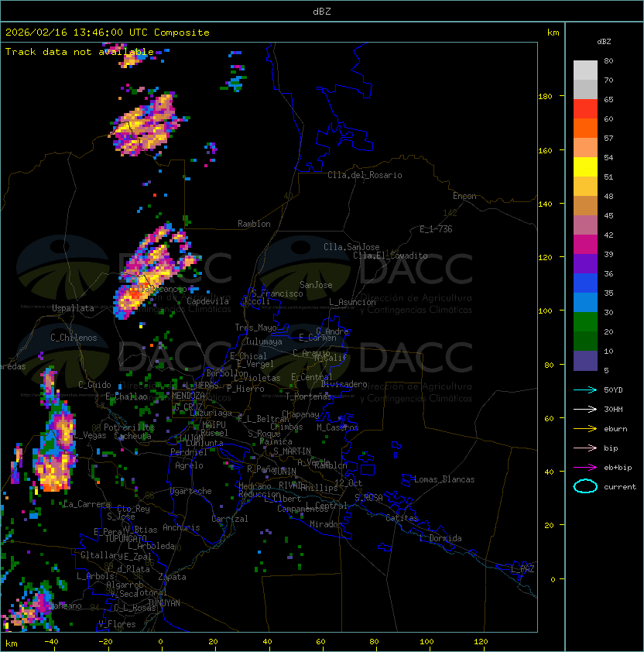This screenshot has height=652, width=644.
Task: Click the 'Divisadero' map label
Action: (344, 384)
